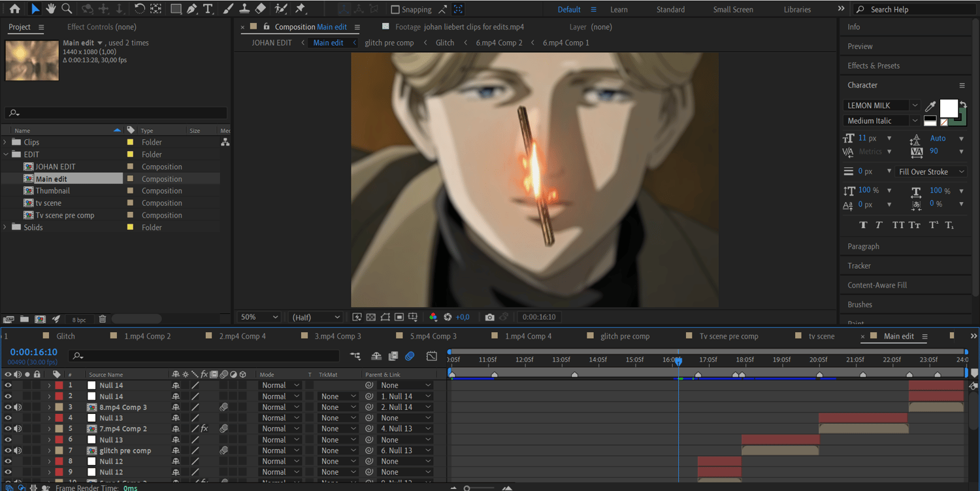Expand the Solids folder
This screenshot has height=491, width=980.
click(x=6, y=228)
